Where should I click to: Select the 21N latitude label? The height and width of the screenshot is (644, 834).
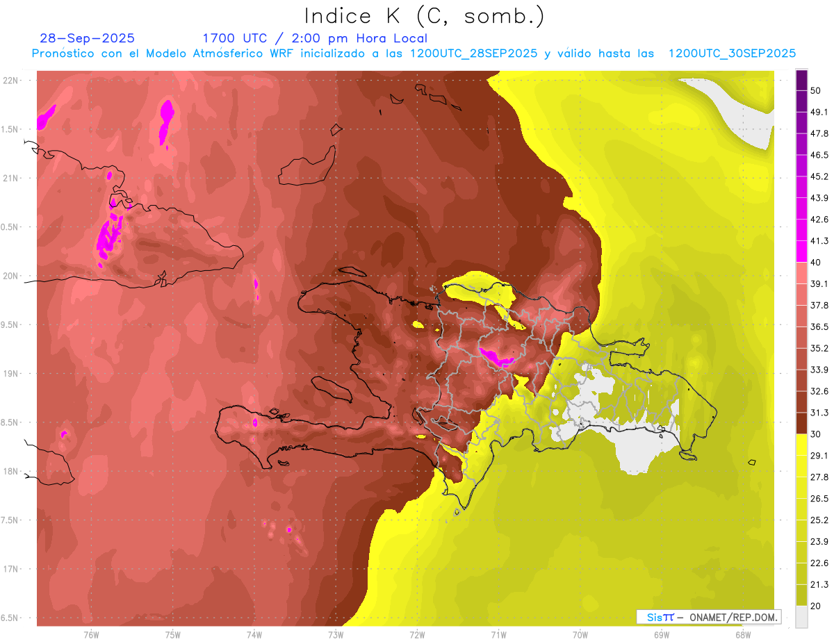12,178
